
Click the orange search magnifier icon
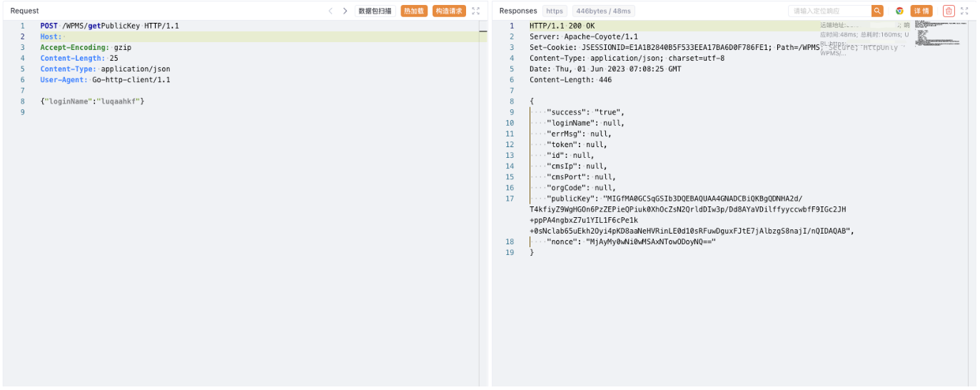877,11
